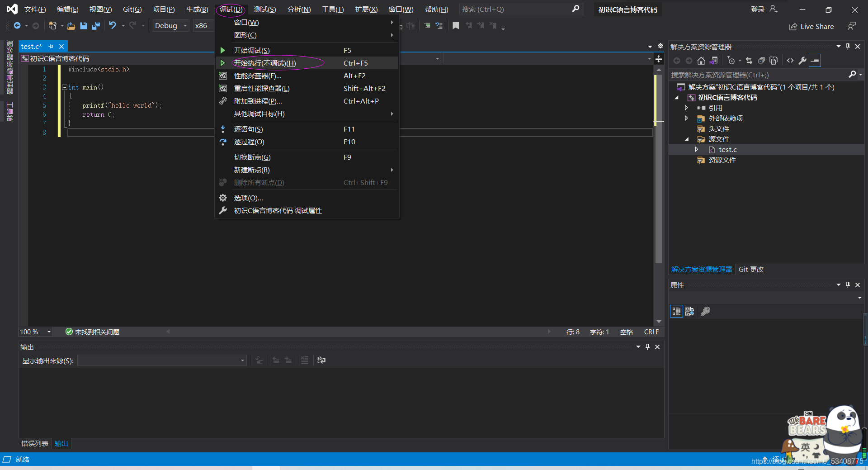Select 切换断点(G) menu item

307,157
